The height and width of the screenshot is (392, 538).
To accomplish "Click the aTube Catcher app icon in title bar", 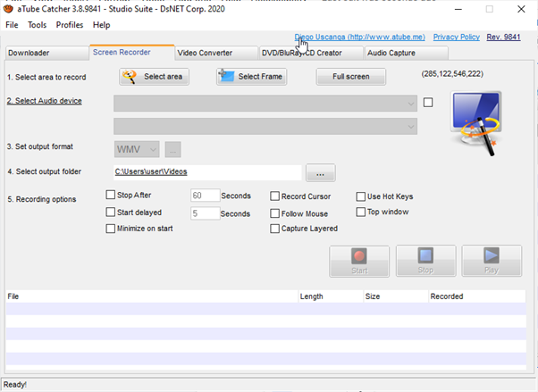I will coord(8,9).
